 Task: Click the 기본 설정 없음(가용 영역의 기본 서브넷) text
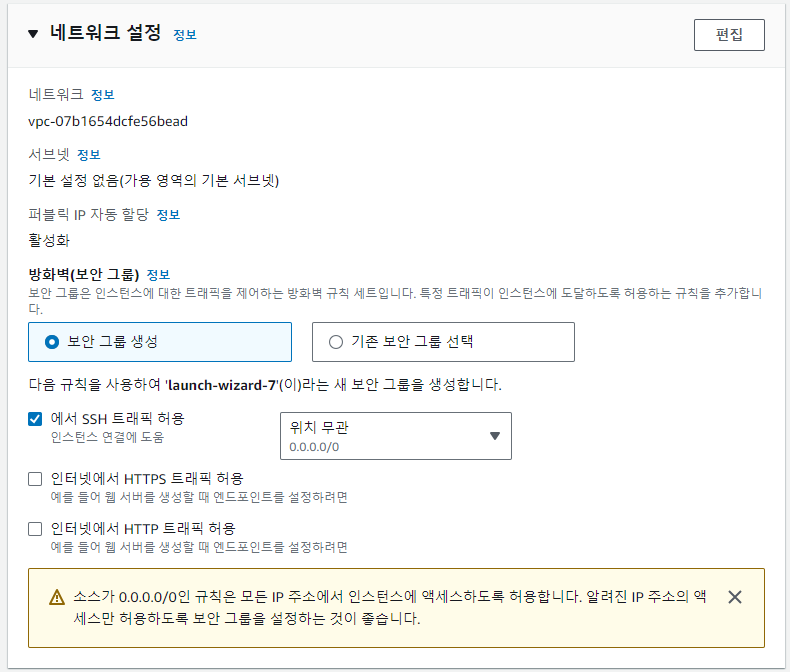154,180
